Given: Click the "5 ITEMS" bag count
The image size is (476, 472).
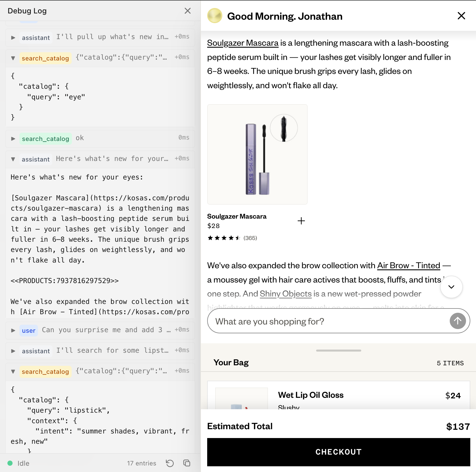Looking at the screenshot, I should pyautogui.click(x=450, y=363).
